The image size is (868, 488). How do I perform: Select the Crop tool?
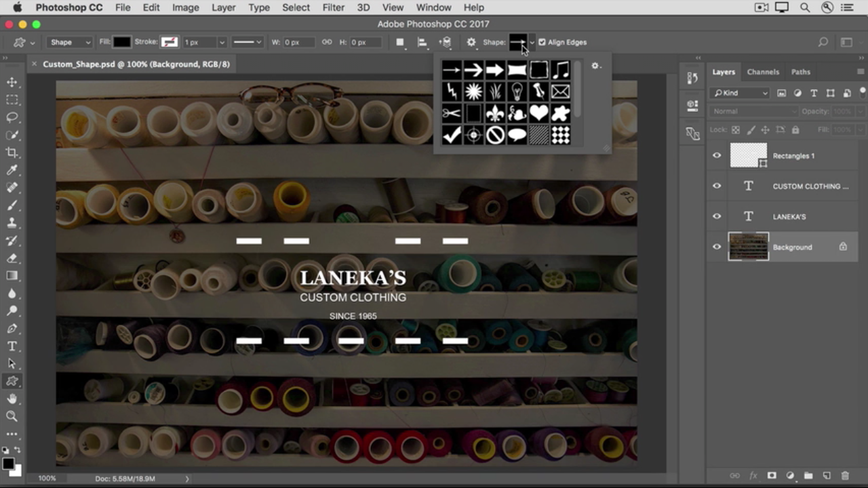(x=12, y=152)
